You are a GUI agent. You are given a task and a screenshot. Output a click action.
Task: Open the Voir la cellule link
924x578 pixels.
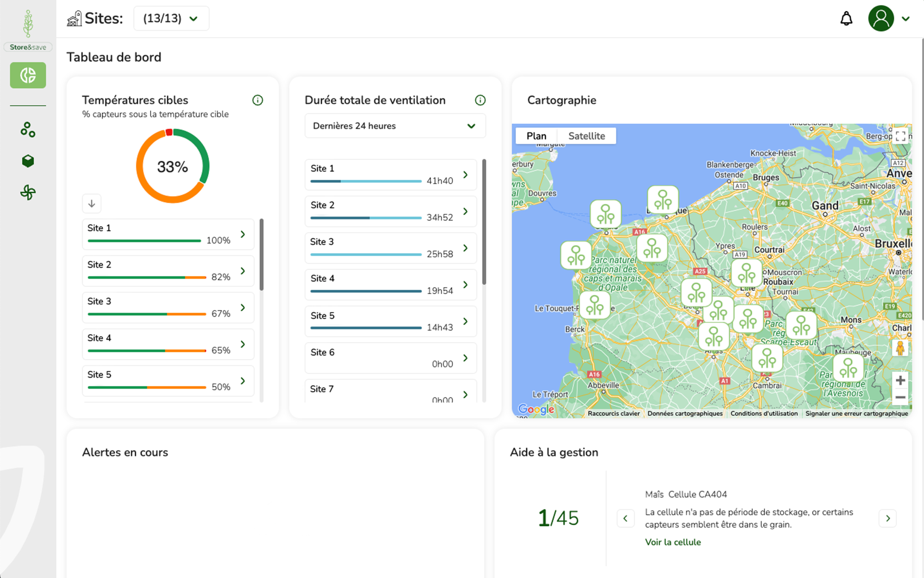pos(673,542)
